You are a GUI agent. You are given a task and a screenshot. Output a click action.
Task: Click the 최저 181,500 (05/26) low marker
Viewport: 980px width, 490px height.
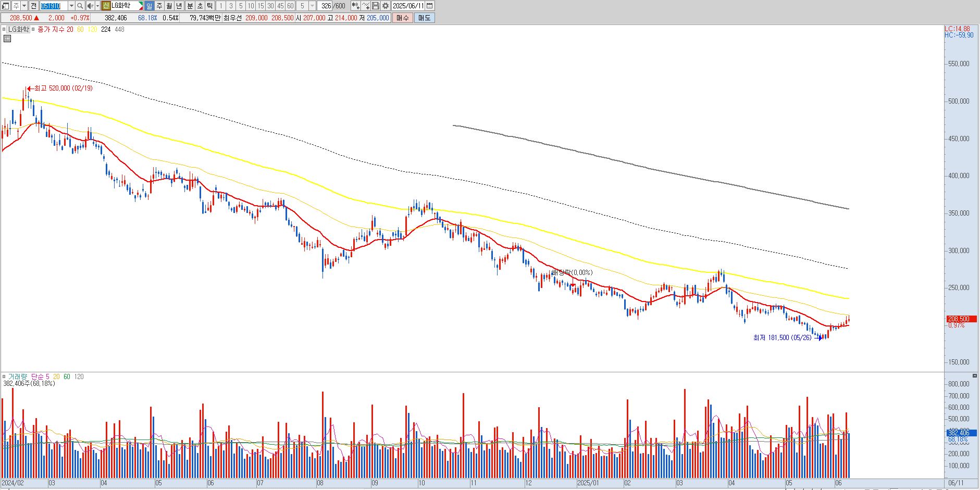point(787,337)
